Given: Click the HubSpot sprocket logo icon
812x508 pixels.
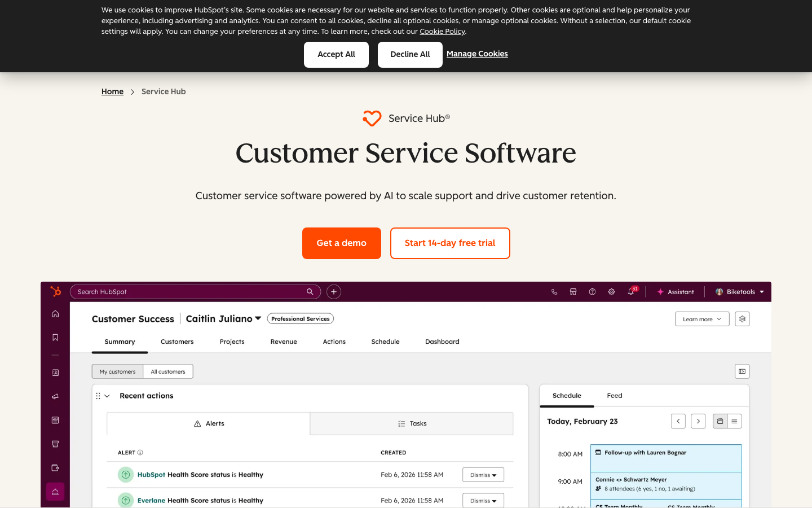Looking at the screenshot, I should [55, 291].
